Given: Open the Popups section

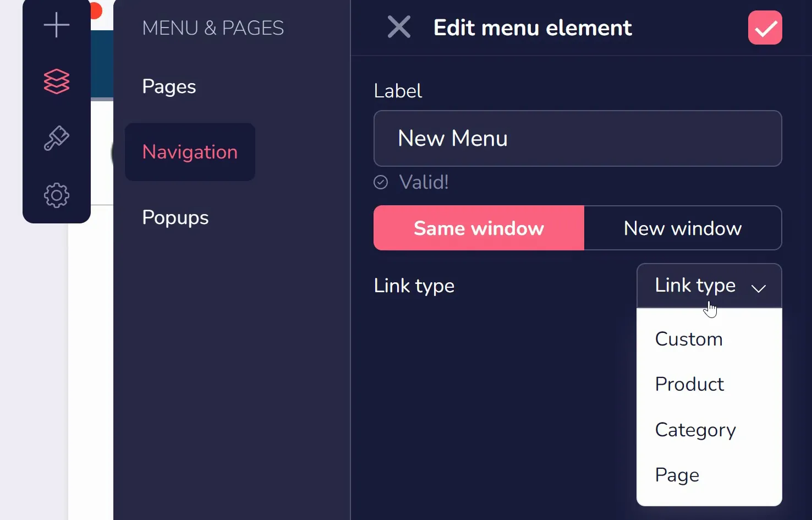Looking at the screenshot, I should pyautogui.click(x=175, y=218).
